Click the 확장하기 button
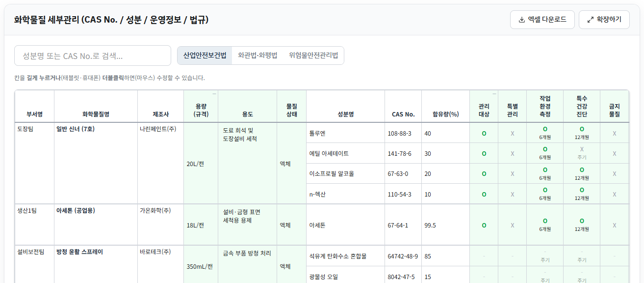The width and height of the screenshot is (644, 283). pyautogui.click(x=604, y=20)
